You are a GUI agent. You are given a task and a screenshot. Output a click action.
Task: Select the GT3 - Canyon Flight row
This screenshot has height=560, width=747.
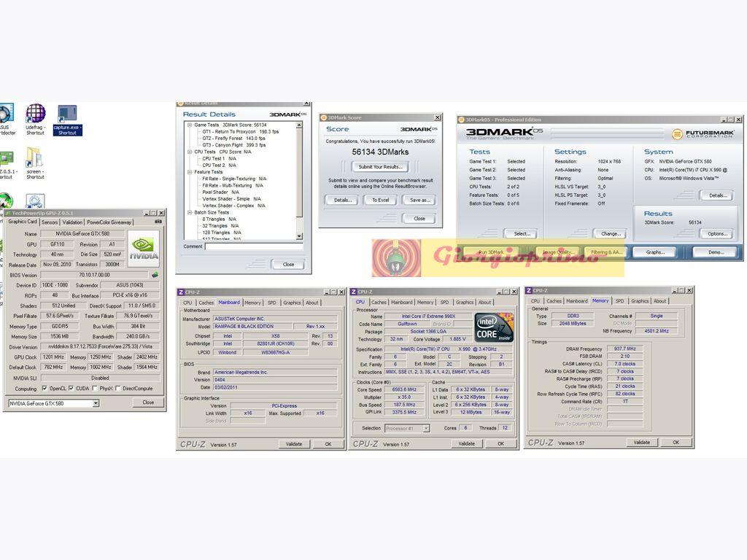tap(233, 145)
